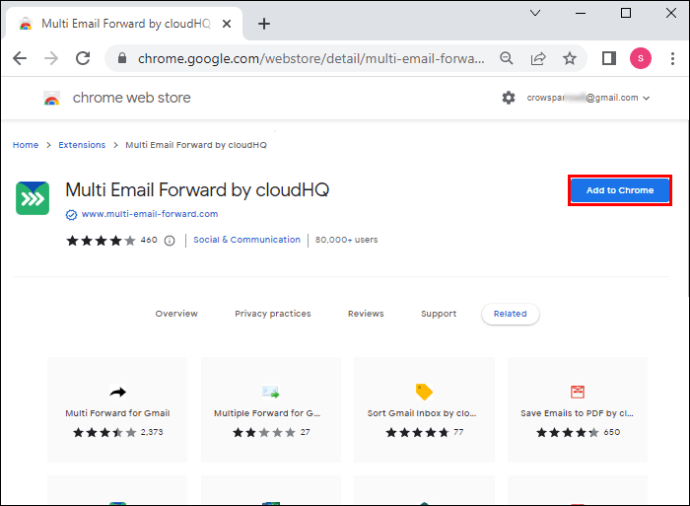
Task: Reload the page with the refresh icon
Action: [83, 58]
